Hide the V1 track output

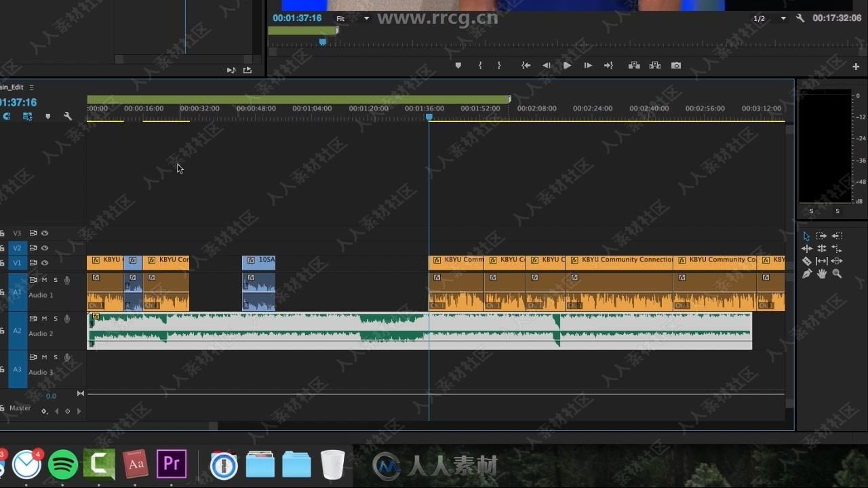45,263
